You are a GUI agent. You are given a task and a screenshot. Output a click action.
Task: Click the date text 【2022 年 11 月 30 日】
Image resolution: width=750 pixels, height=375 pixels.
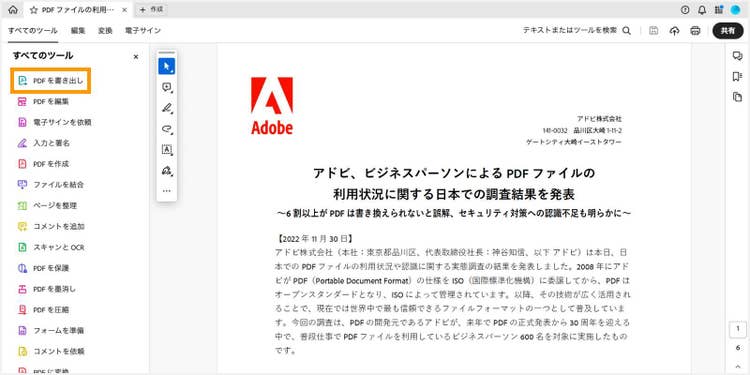coord(315,238)
